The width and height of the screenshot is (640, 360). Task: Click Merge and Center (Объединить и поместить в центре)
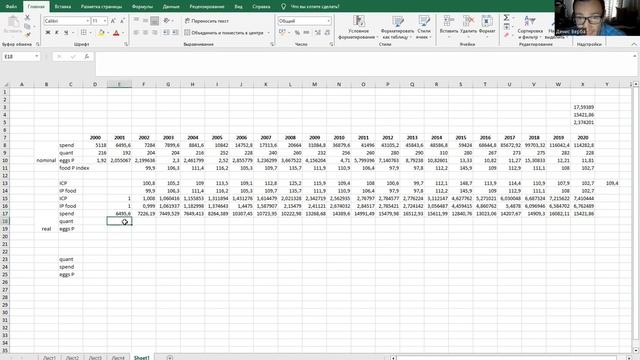(224, 33)
